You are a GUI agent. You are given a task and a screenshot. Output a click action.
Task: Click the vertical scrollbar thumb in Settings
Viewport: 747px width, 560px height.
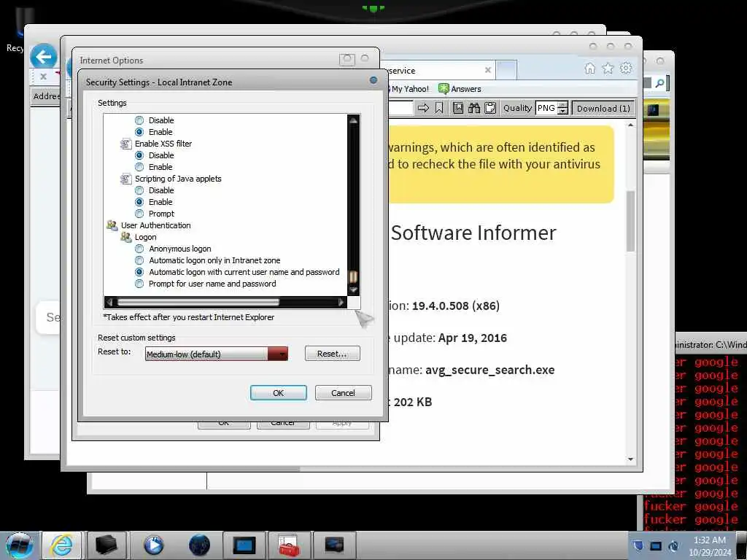354,276
